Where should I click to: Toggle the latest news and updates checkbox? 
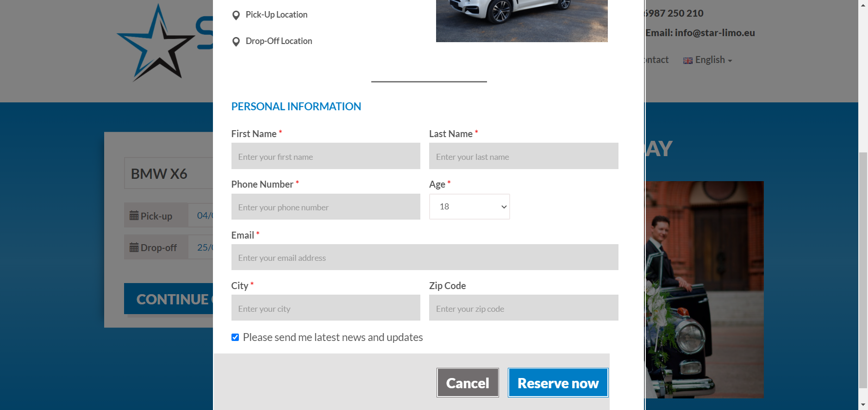click(235, 337)
